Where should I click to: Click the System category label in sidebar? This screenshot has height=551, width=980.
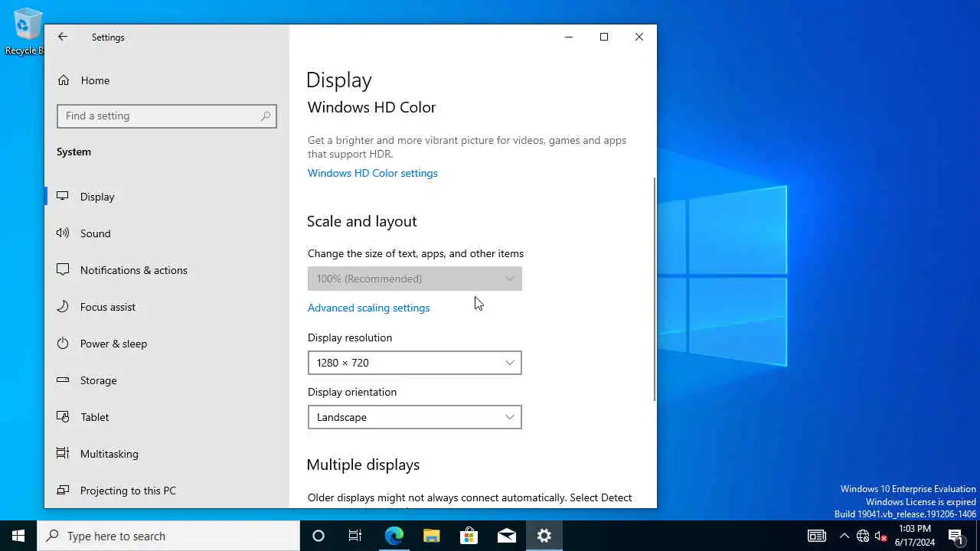pyautogui.click(x=73, y=152)
